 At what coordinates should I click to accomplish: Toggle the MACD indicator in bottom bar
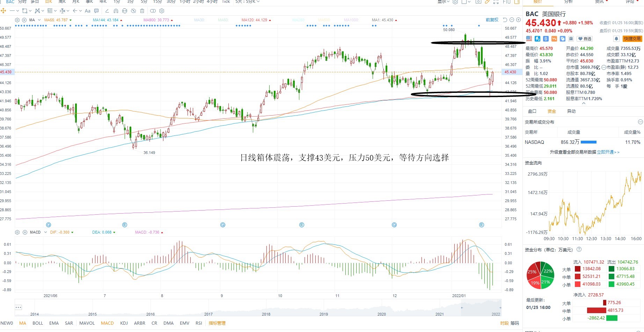(107, 323)
